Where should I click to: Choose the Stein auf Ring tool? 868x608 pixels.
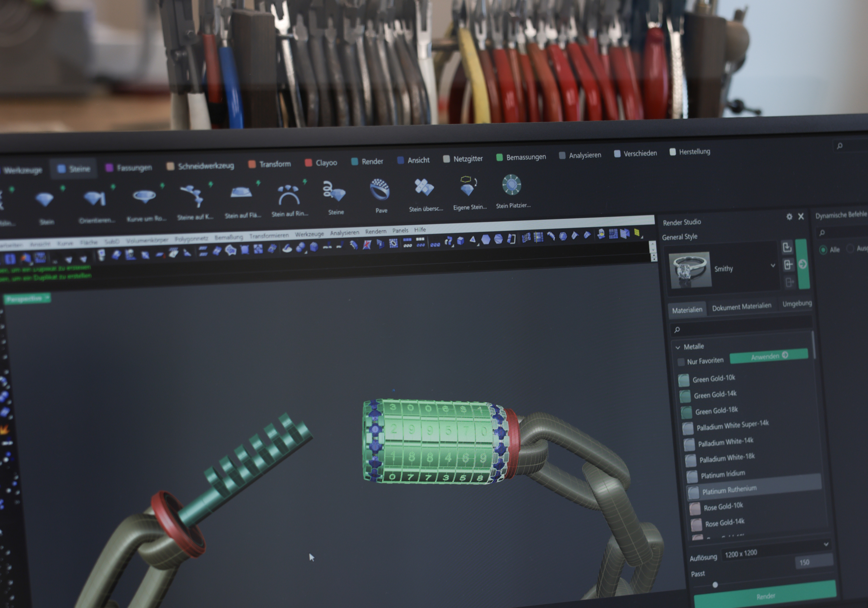coord(289,195)
